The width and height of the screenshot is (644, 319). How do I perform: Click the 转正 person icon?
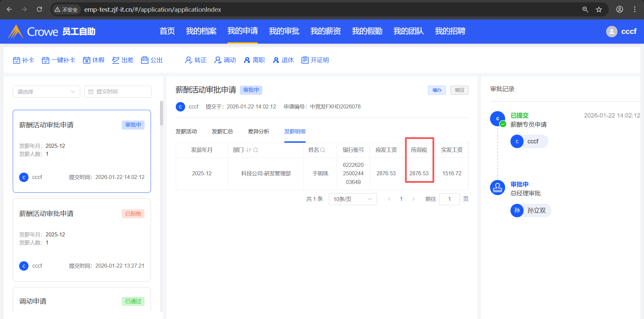(x=189, y=60)
